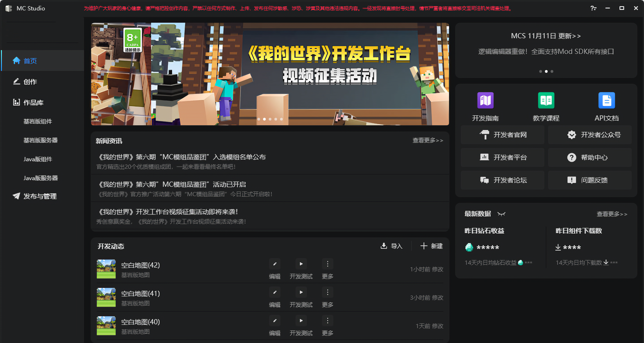Open the 更多 dots menu for 空白地图(41)
Image resolution: width=644 pixels, height=343 pixels.
327,292
